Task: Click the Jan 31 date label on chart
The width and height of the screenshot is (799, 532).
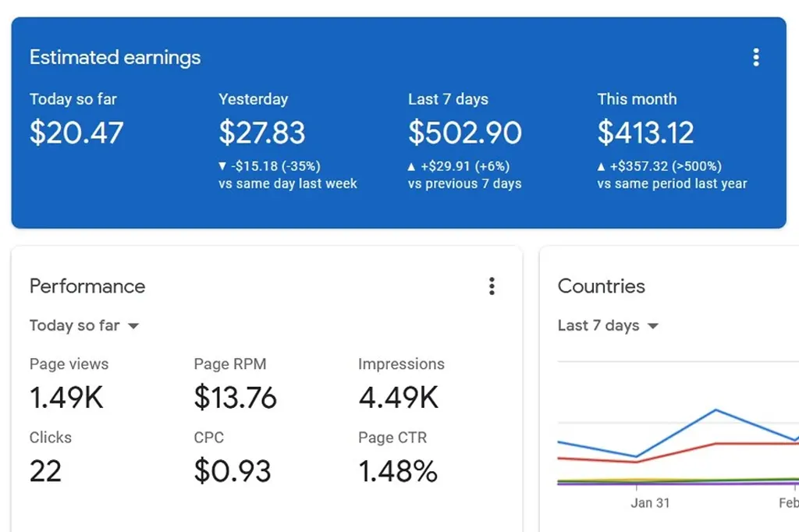Action: pos(650,503)
